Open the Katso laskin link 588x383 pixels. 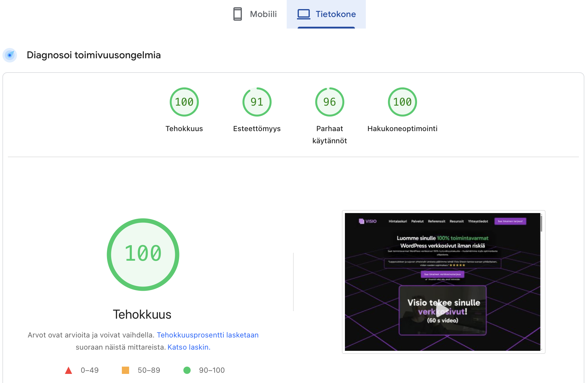pyautogui.click(x=189, y=347)
